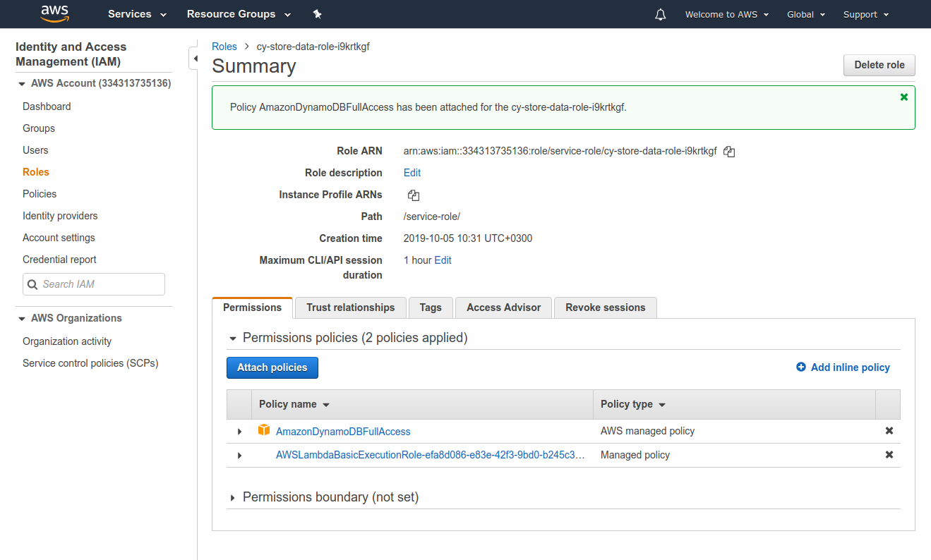Viewport: 931px width, 560px height.
Task: Open the Services dropdown menu
Action: (x=137, y=14)
